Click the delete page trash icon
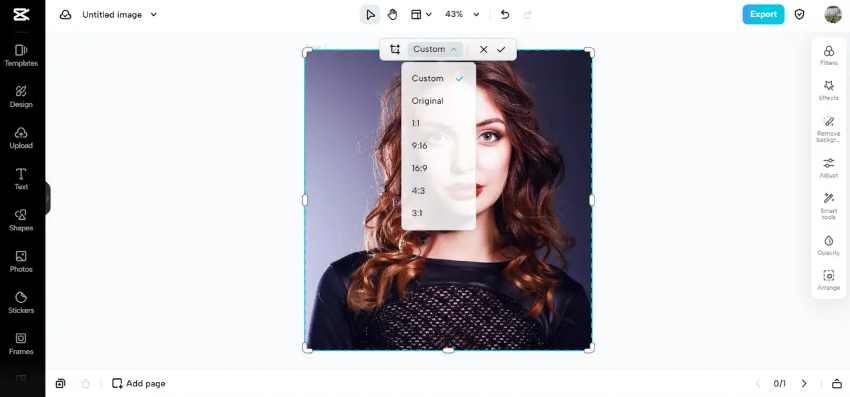850x397 pixels. coord(86,383)
